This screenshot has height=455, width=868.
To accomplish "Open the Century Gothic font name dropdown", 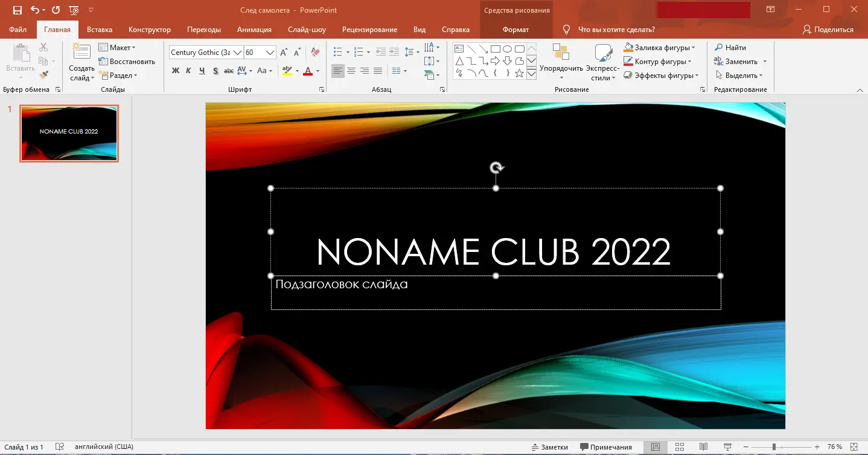I will coord(238,53).
